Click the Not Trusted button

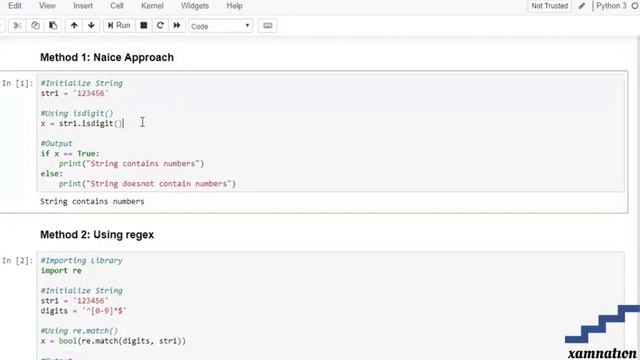click(x=549, y=6)
